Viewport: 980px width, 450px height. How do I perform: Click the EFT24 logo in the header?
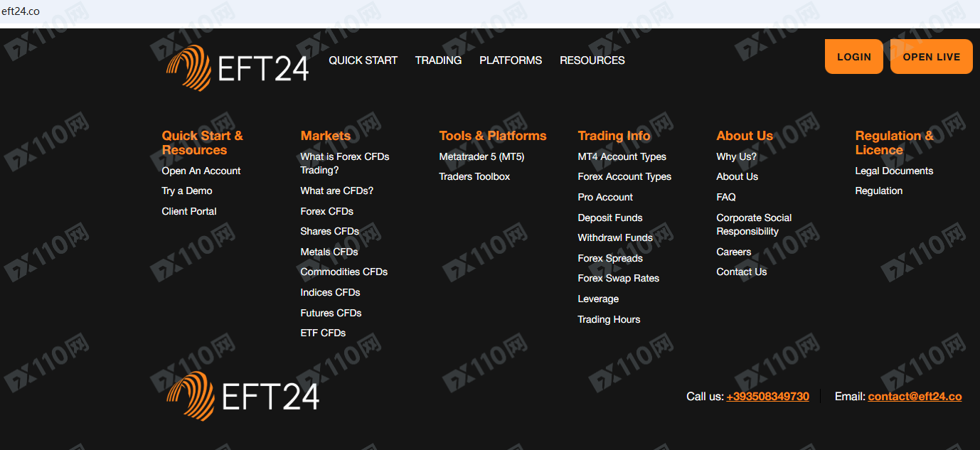tap(238, 68)
